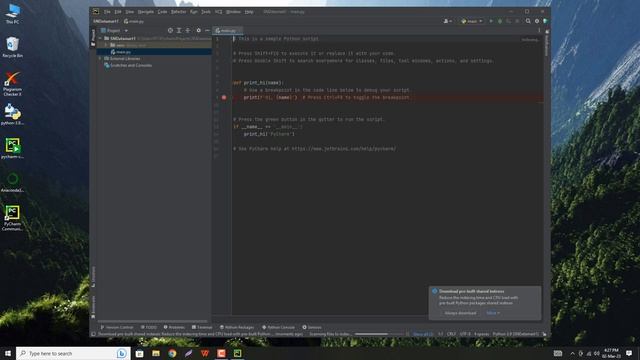Click the Windows Start button

click(8, 353)
